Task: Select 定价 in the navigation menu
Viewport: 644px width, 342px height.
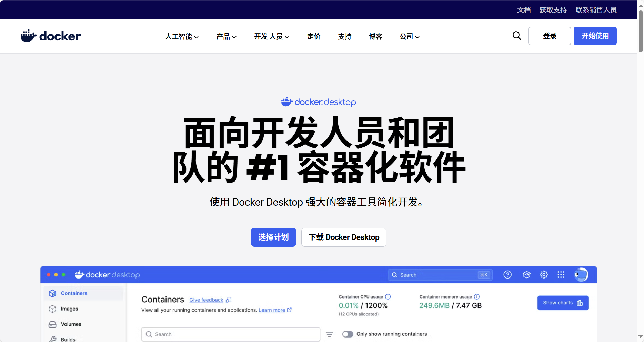Action: 314,37
